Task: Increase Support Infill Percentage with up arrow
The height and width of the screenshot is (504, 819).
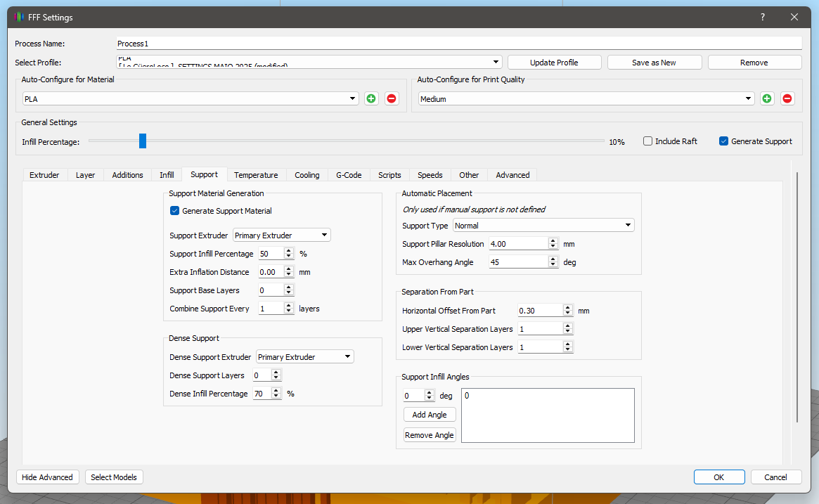Action: pyautogui.click(x=289, y=250)
